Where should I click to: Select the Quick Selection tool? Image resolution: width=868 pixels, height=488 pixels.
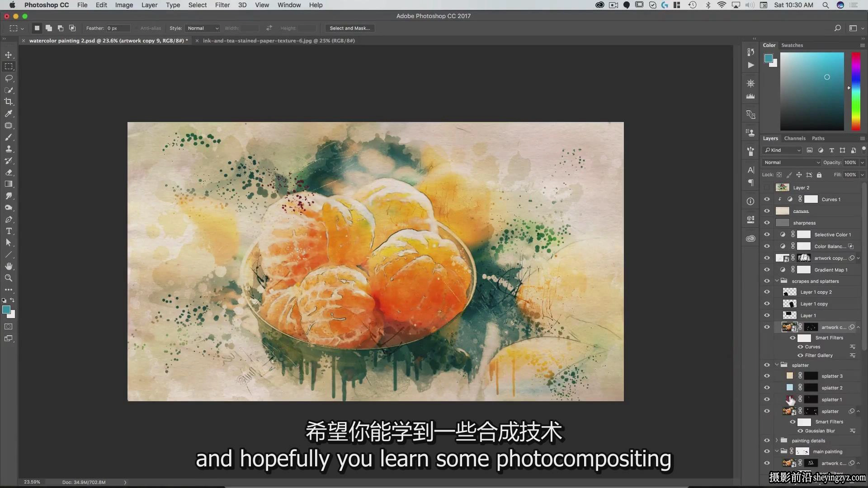[x=9, y=90]
